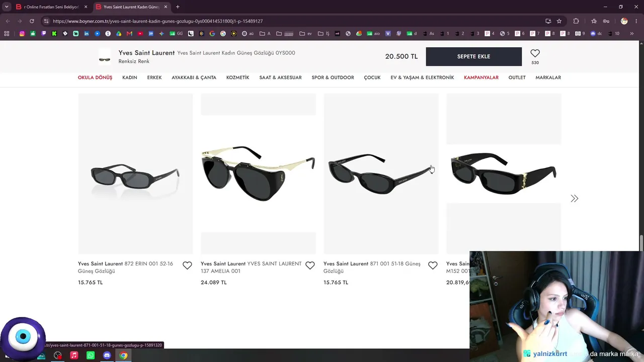Go to ÇOCUK category
644x362 pixels.
(372, 77)
